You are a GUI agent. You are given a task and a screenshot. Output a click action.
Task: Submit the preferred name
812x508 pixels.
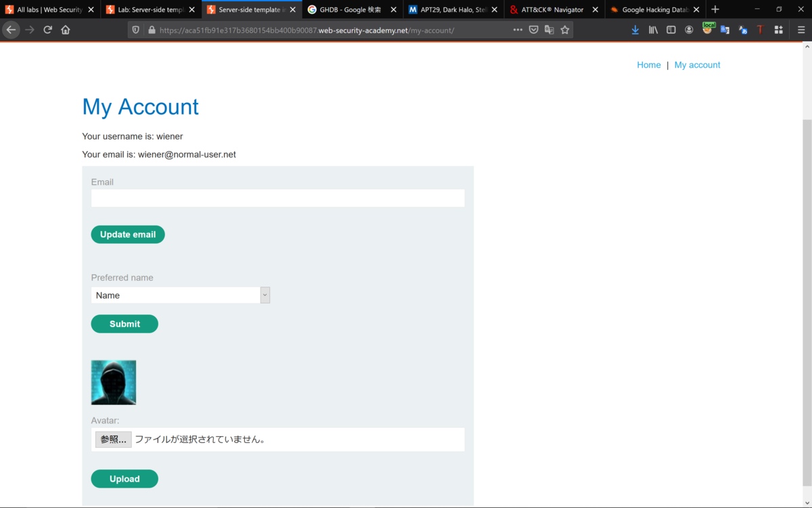click(x=125, y=324)
